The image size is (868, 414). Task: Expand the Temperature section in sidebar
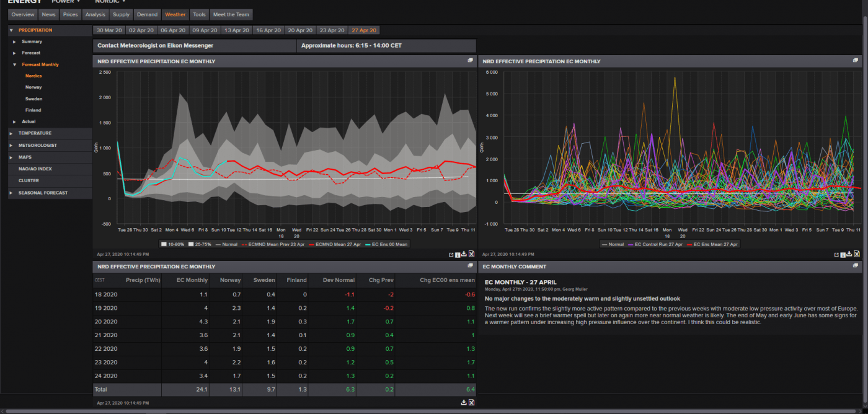coord(35,133)
